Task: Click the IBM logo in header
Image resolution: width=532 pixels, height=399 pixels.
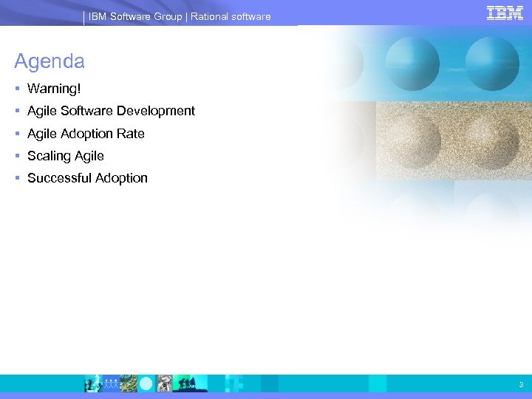Action: 505,13
